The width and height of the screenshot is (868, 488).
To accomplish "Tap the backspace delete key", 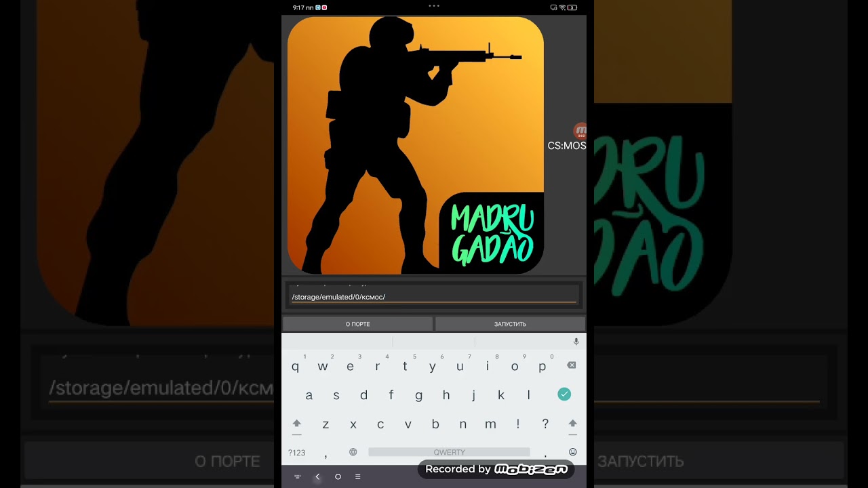I will point(571,365).
